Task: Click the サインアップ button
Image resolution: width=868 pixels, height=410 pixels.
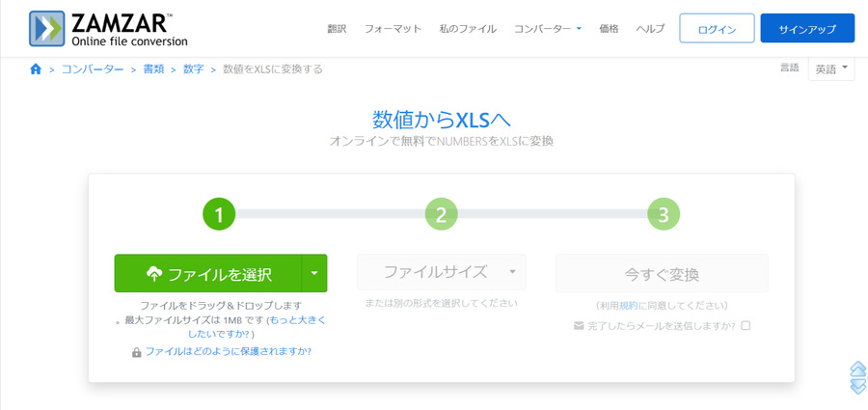Action: click(807, 28)
